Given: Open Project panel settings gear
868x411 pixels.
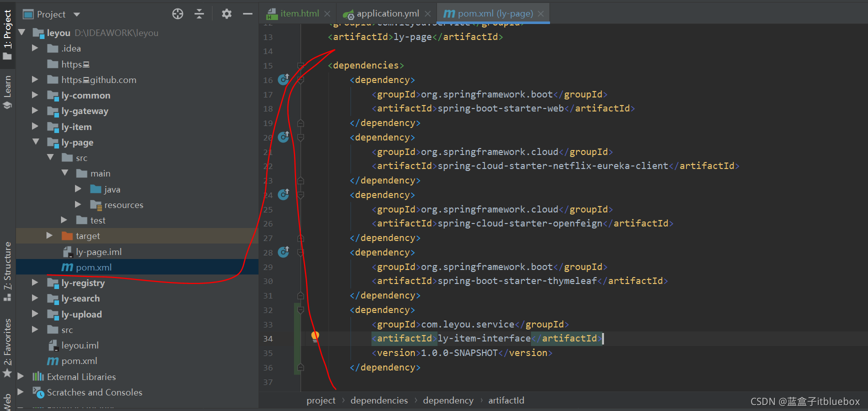Looking at the screenshot, I should [226, 14].
